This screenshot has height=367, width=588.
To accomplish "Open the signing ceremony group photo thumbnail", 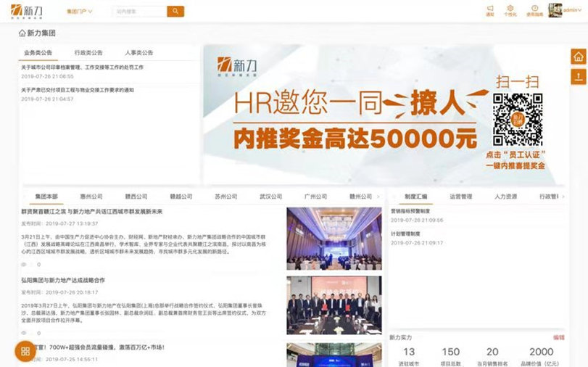I will point(334,305).
